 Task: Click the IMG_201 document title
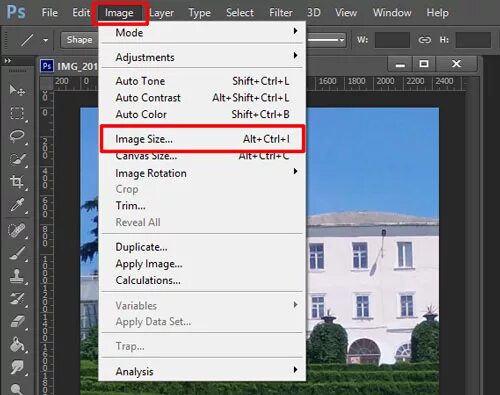click(77, 66)
